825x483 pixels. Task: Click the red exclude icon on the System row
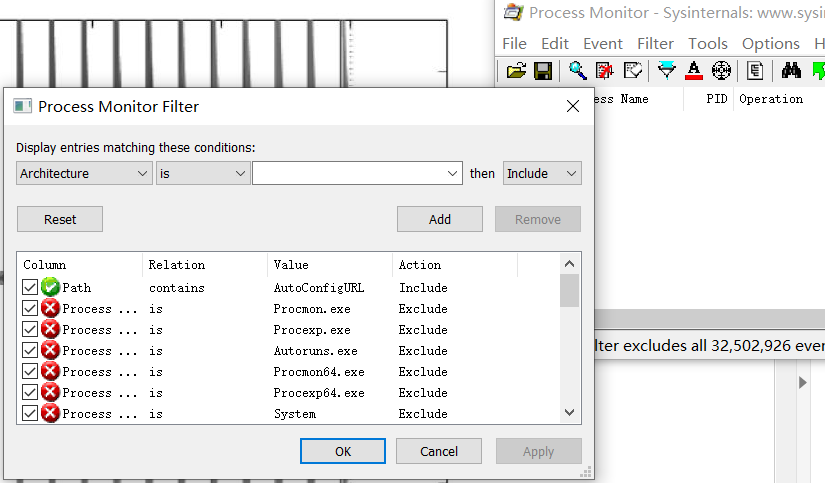(x=51, y=414)
